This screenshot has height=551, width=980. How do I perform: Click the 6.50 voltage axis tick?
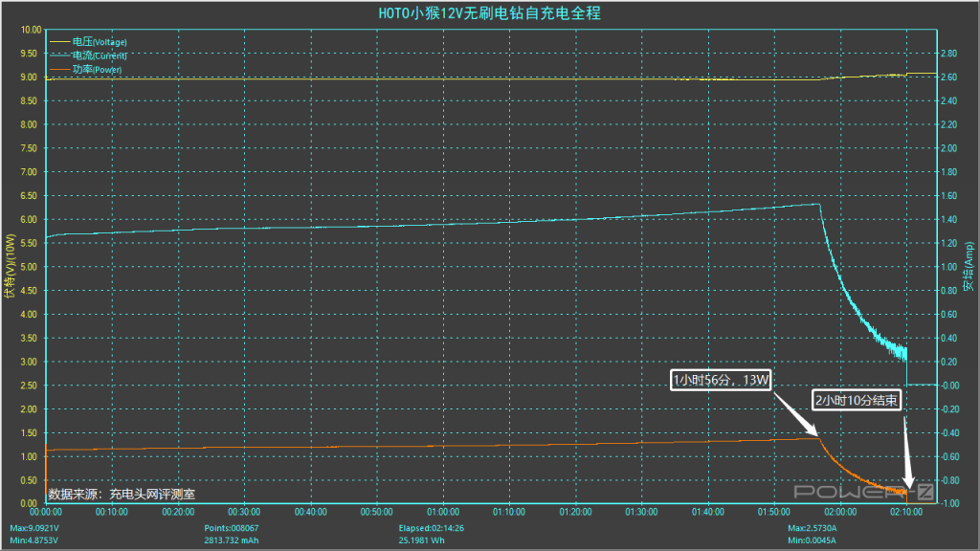pyautogui.click(x=29, y=196)
